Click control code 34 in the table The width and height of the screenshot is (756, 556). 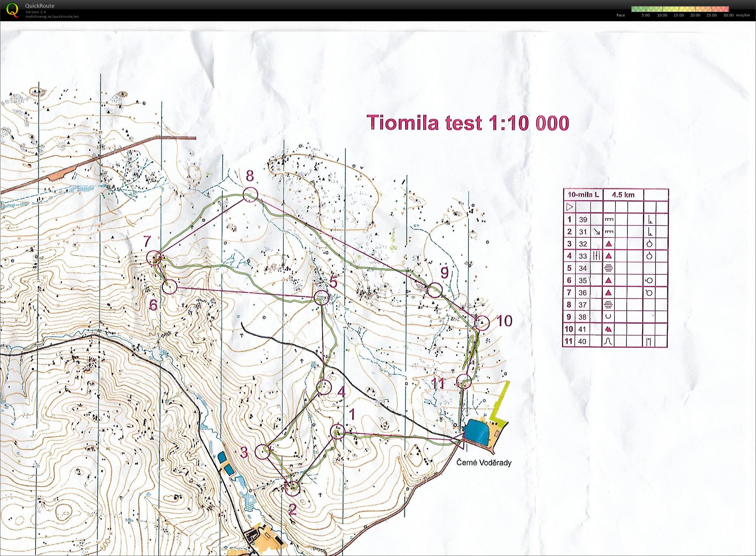[x=583, y=268]
